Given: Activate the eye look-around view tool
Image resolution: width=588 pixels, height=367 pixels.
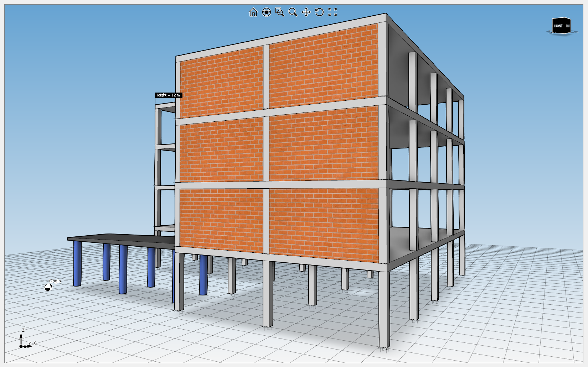Looking at the screenshot, I should click(266, 12).
